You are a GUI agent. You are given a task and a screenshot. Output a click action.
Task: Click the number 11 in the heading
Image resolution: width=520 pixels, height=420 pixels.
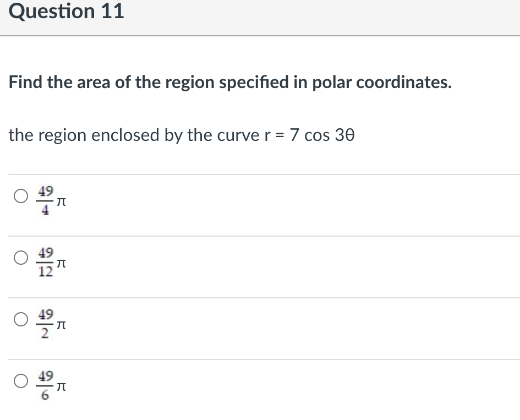pyautogui.click(x=113, y=11)
